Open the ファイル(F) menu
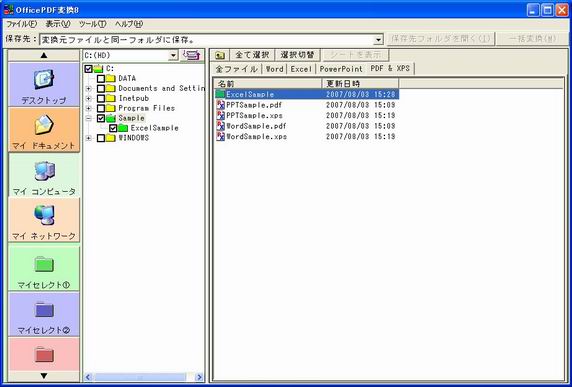 [x=22, y=24]
